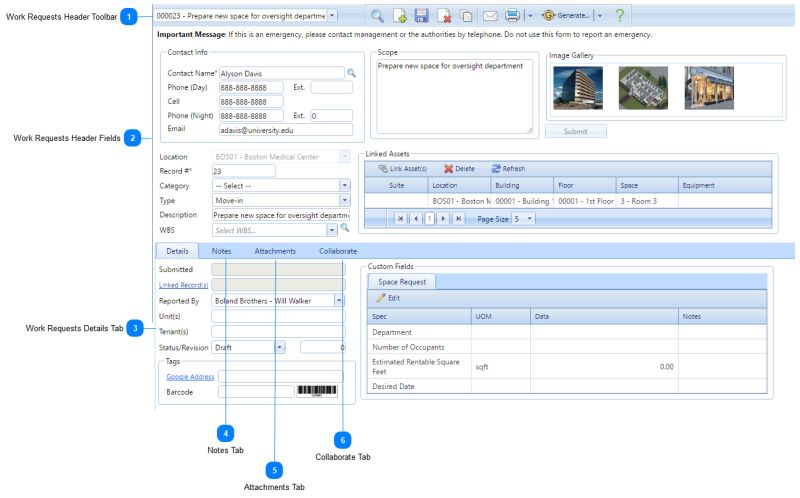Click the Phone (Night) input field
Viewport: 800px width, 498px height.
click(251, 116)
